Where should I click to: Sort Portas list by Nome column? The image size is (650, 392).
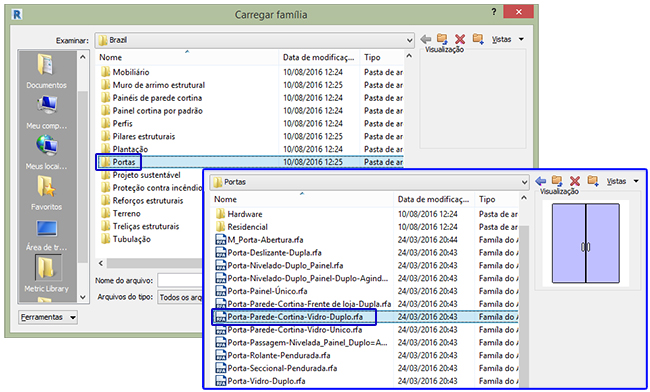point(302,199)
